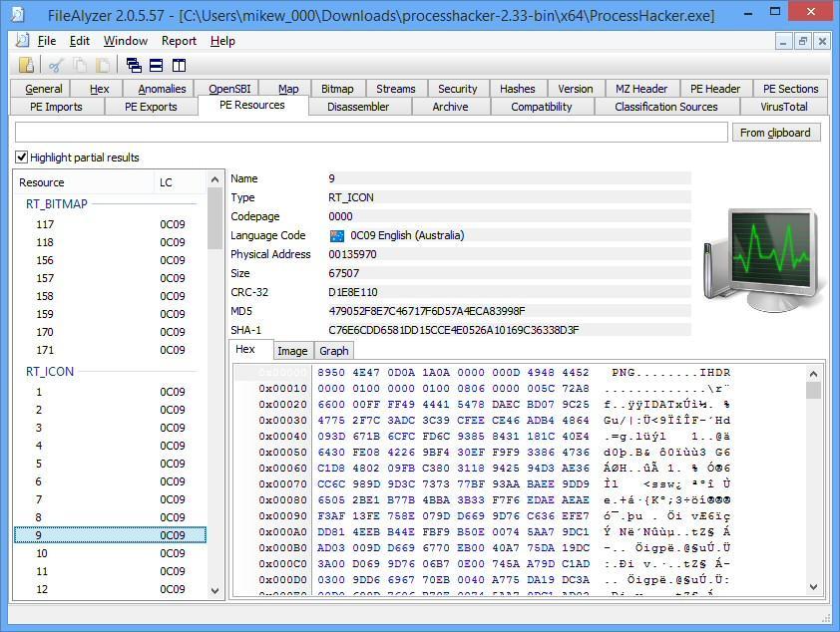
Task: Click the Resource column header
Action: pos(85,182)
